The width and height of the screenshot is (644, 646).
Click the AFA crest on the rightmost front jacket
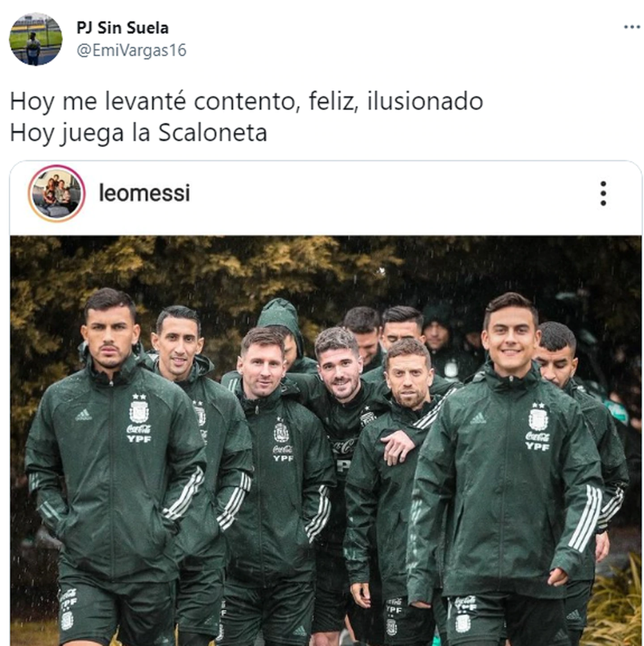coord(538,418)
